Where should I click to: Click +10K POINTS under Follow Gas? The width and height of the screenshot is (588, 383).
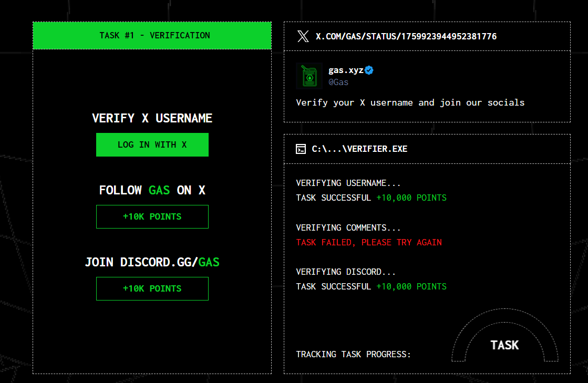point(152,216)
